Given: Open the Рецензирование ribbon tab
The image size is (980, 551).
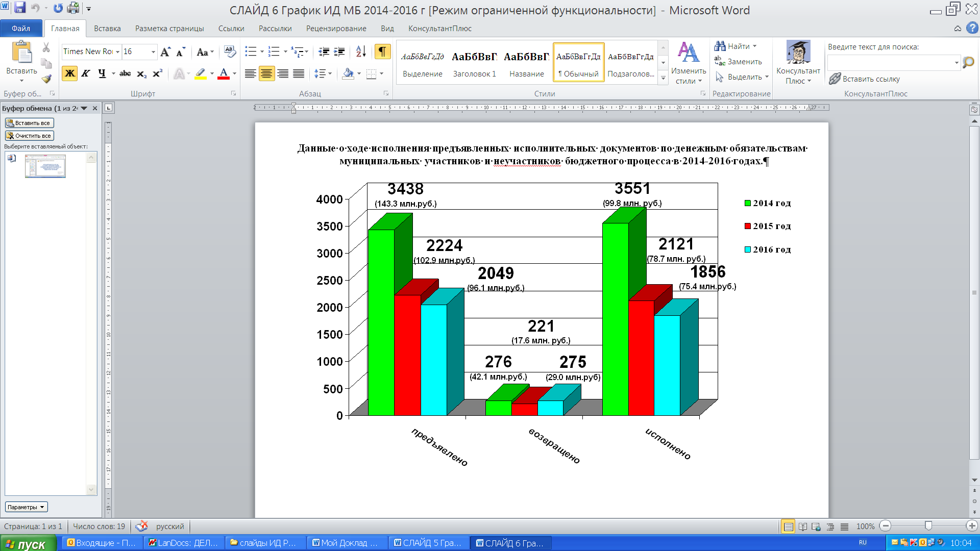Looking at the screenshot, I should tap(336, 29).
